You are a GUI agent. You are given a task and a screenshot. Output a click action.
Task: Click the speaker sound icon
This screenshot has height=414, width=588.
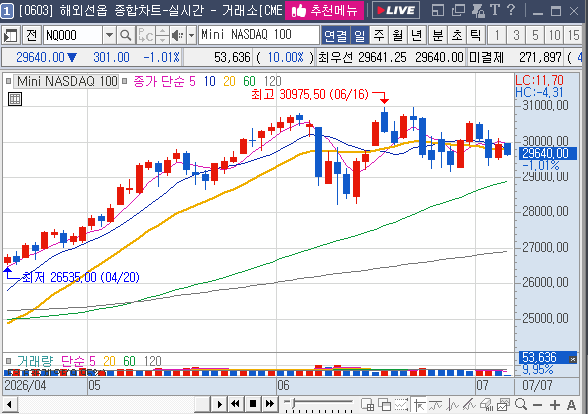click(177, 36)
